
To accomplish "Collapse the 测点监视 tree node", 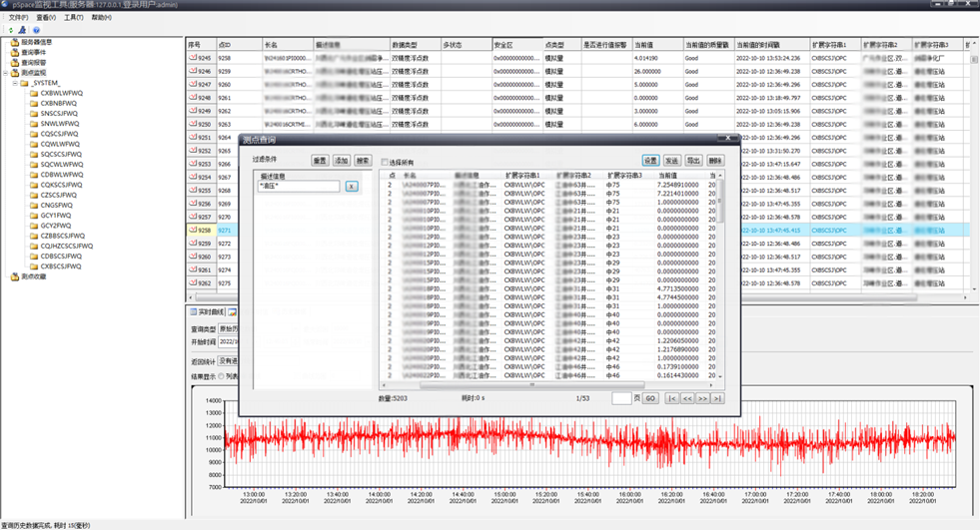I will [6, 73].
